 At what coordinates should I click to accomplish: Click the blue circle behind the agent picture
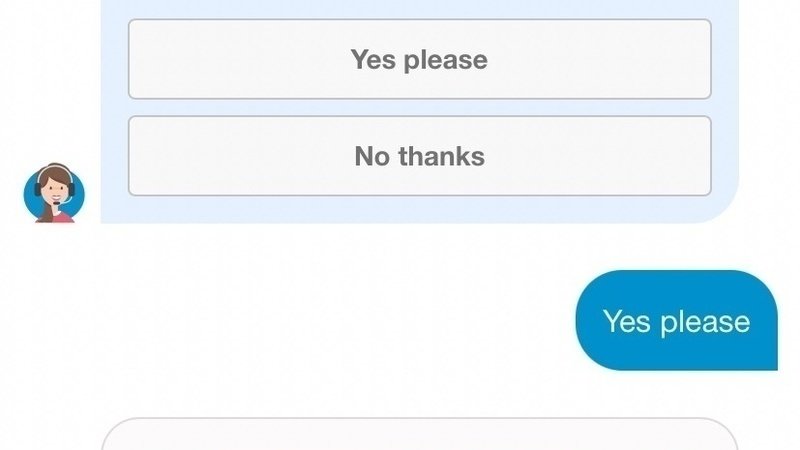pos(31,200)
